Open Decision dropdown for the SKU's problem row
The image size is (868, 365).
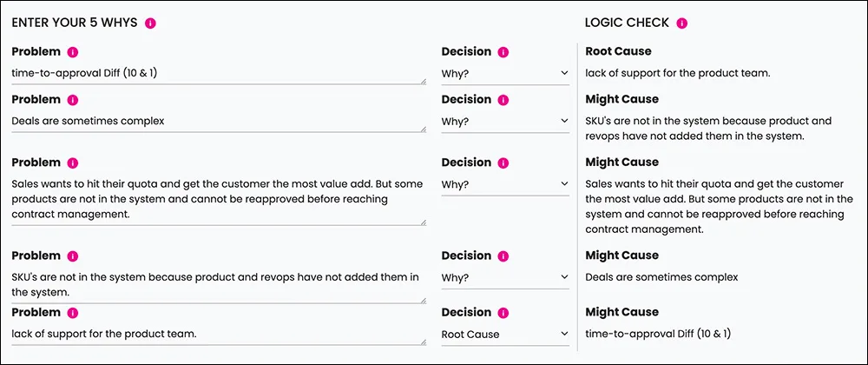point(505,277)
